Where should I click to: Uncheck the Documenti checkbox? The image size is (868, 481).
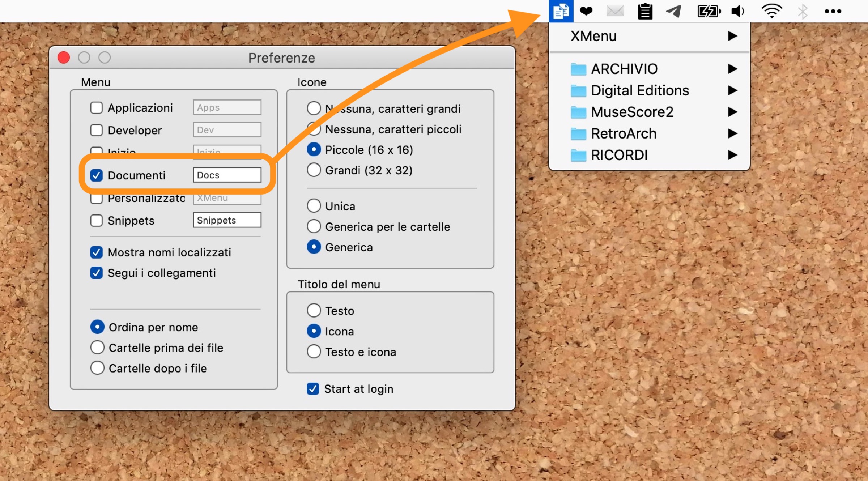click(x=97, y=175)
